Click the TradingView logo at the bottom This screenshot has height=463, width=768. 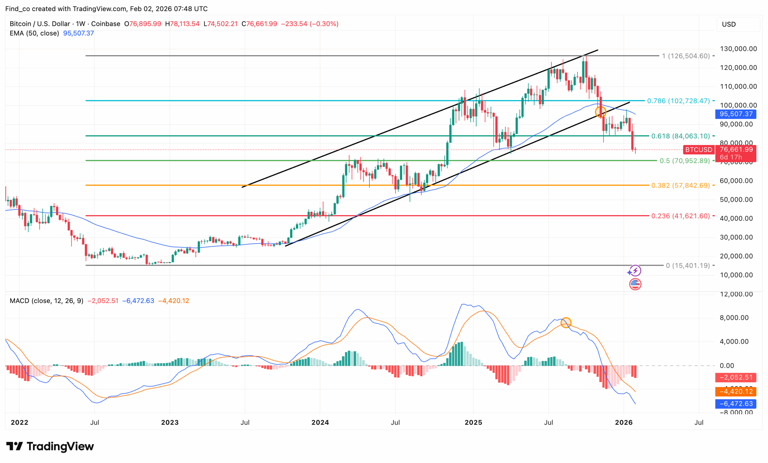click(50, 446)
